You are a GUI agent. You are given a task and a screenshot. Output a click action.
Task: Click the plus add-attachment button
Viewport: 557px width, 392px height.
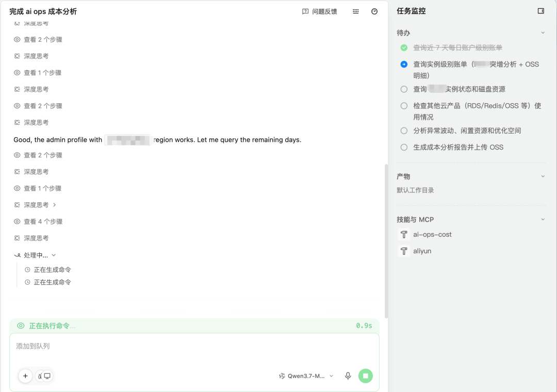[x=25, y=375]
